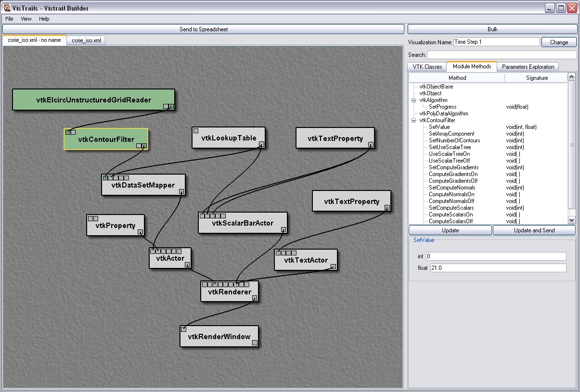Viewport: 580px width, 392px height.
Task: Select the vtkRenderer module
Action: tap(230, 292)
